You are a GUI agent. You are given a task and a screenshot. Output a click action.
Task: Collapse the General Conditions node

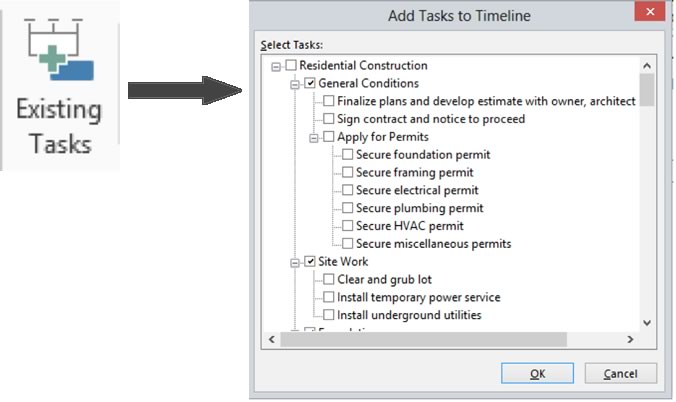pyautogui.click(x=295, y=84)
